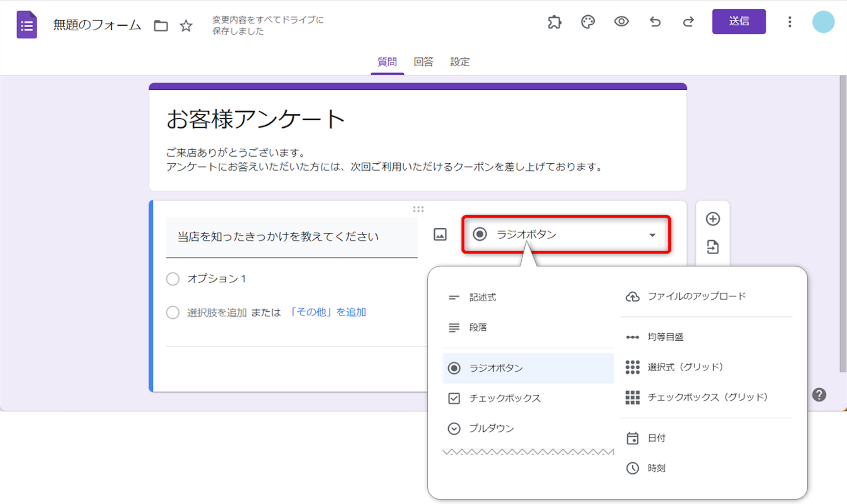Screen dimensions: 847x504
Task: Open the three-dot more options menu
Action: click(x=790, y=22)
